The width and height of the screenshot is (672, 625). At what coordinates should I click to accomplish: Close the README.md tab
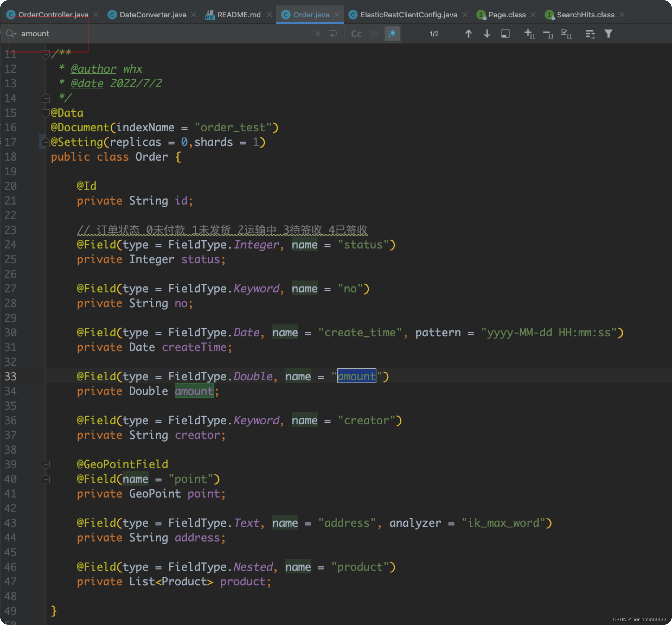click(269, 15)
